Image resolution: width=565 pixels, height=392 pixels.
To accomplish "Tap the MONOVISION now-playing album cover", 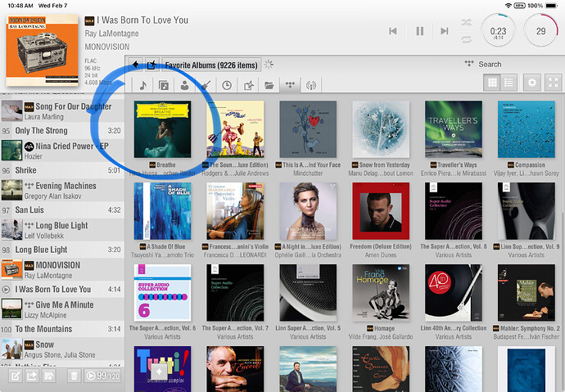I will coord(42,50).
